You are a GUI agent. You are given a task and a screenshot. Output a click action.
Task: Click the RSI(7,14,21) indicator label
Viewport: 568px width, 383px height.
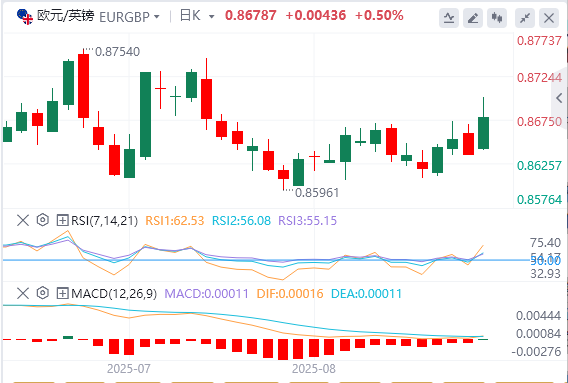click(104, 220)
